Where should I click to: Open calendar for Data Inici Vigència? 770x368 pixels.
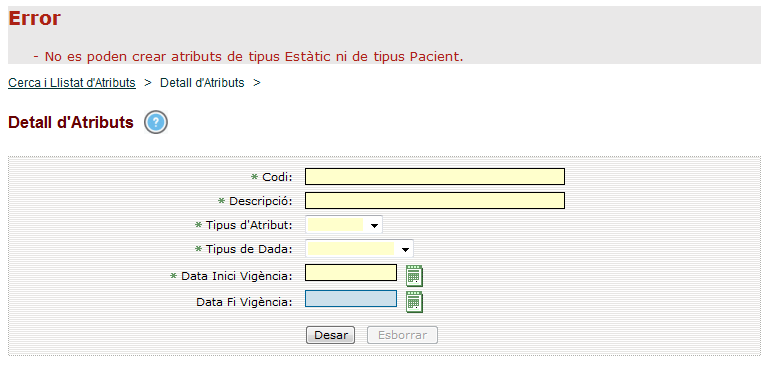click(414, 276)
